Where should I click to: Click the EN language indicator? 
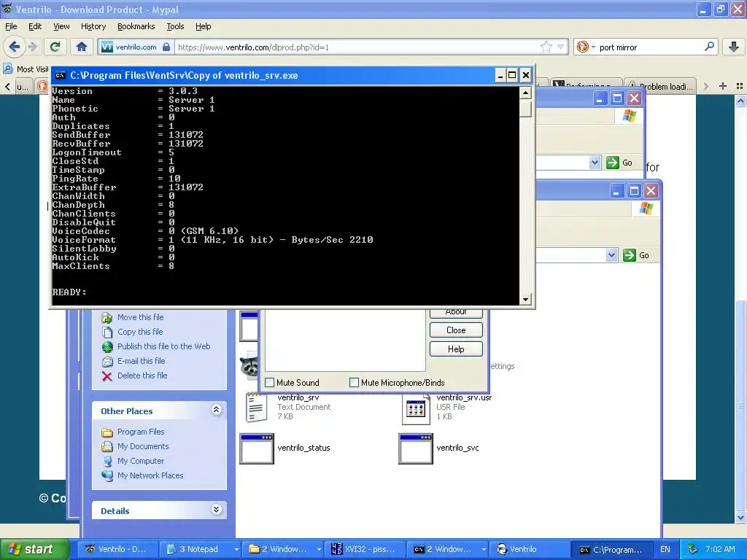pyautogui.click(x=665, y=549)
